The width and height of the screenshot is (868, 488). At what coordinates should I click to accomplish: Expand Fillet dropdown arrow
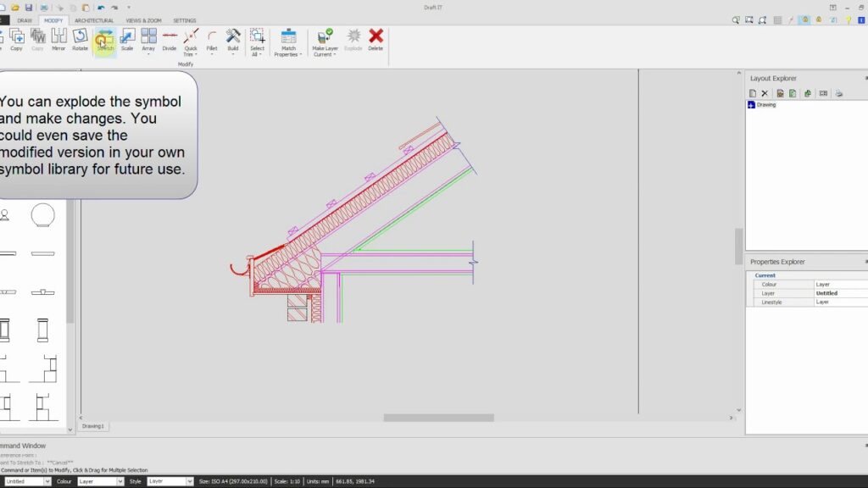(x=212, y=55)
